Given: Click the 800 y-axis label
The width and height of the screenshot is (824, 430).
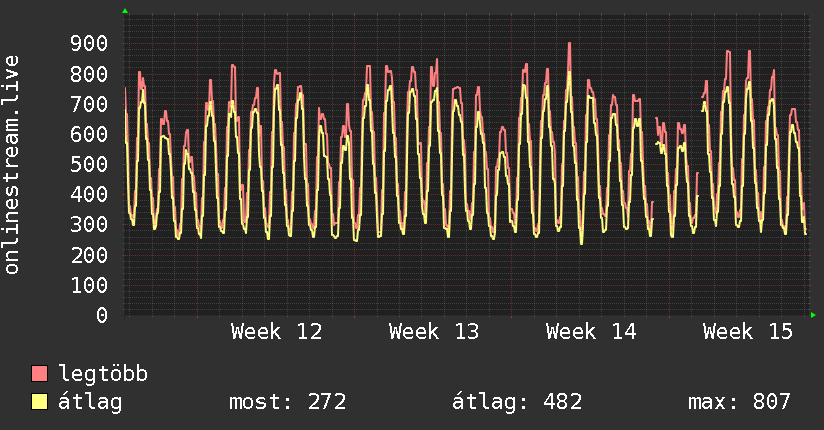Looking at the screenshot, I should point(89,74).
